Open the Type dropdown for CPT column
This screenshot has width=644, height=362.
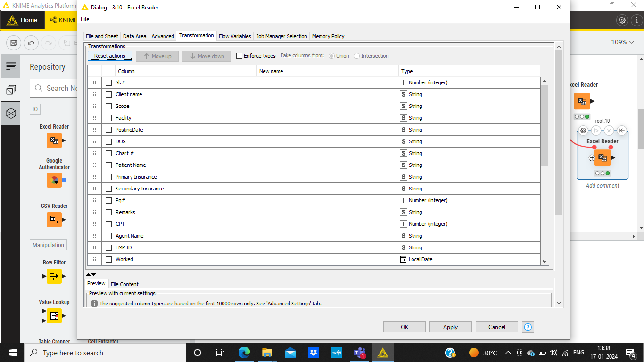(470, 224)
